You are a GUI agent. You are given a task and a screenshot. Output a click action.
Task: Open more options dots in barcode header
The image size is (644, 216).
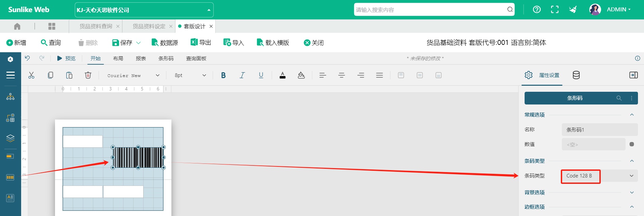pyautogui.click(x=632, y=98)
